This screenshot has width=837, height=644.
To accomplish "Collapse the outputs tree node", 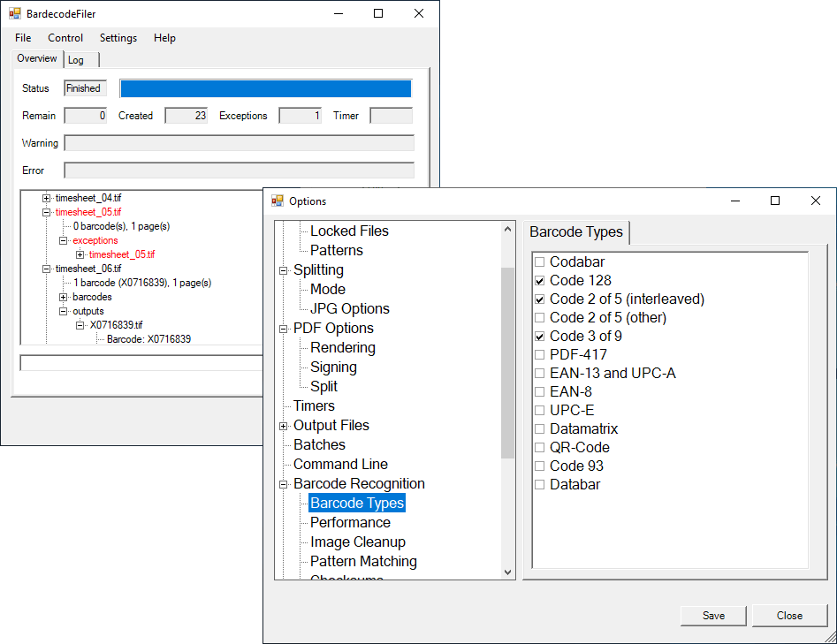I will (63, 311).
